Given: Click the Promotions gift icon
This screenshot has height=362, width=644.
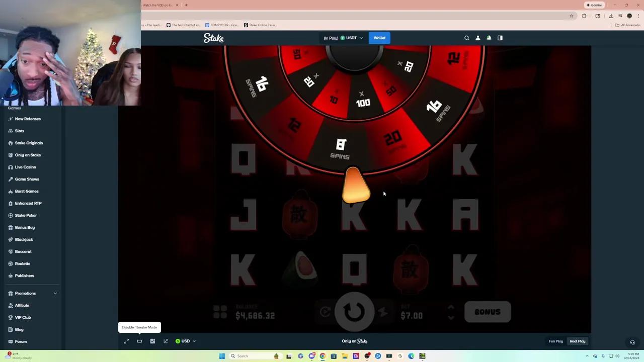Looking at the screenshot, I should [11, 293].
